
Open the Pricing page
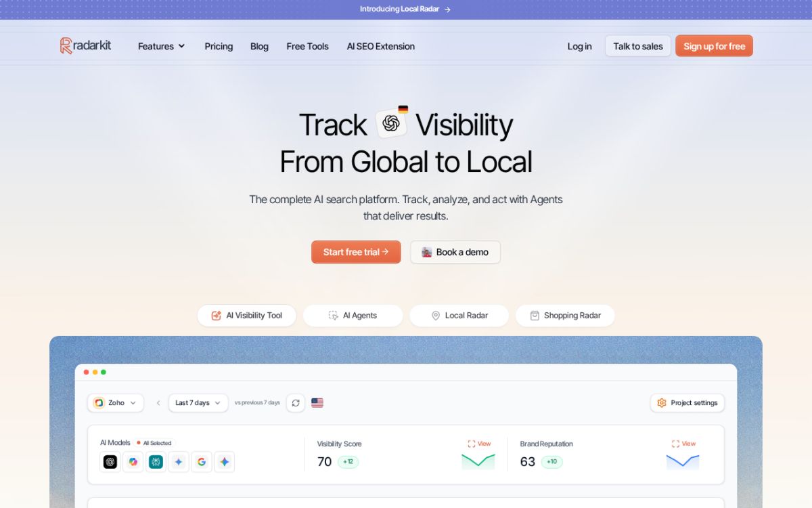(219, 46)
